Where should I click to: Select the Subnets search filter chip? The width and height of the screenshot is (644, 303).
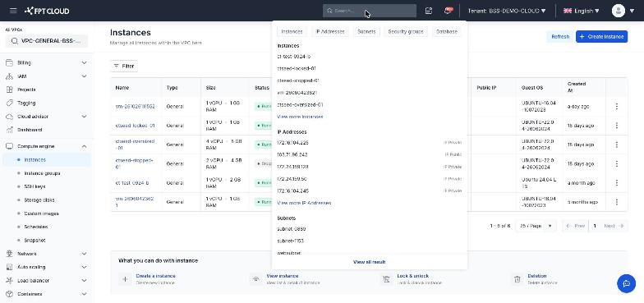pyautogui.click(x=366, y=31)
